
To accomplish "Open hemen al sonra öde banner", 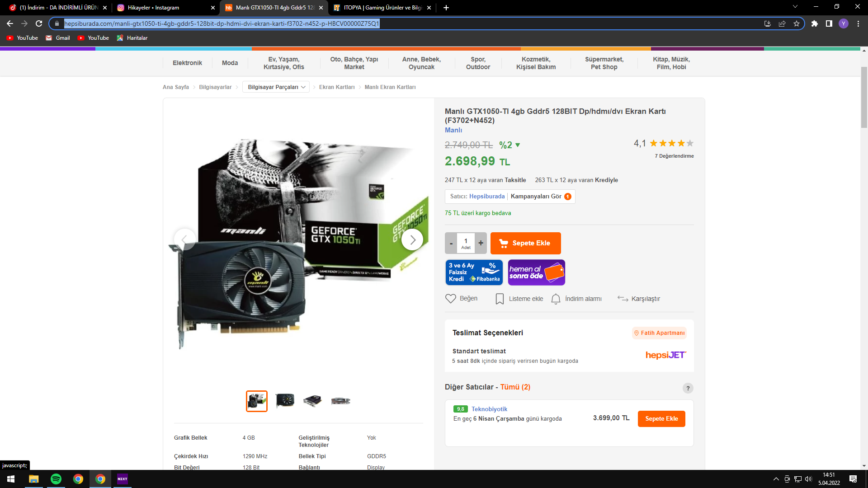I will point(537,272).
